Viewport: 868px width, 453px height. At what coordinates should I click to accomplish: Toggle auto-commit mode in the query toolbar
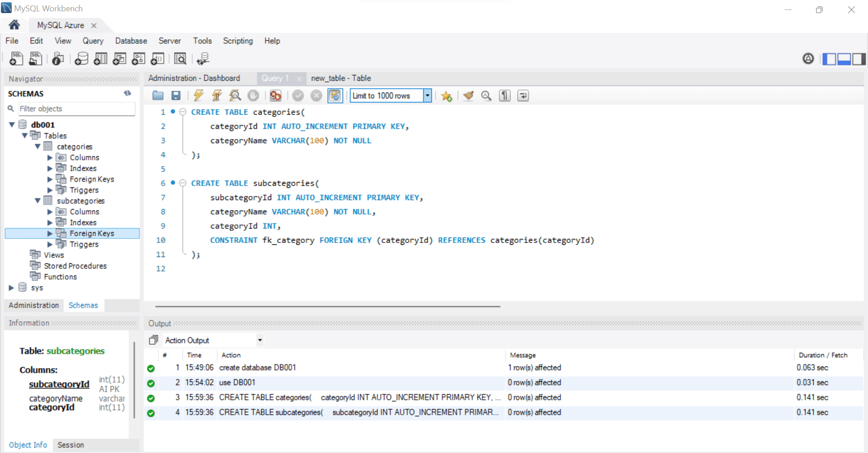click(335, 95)
